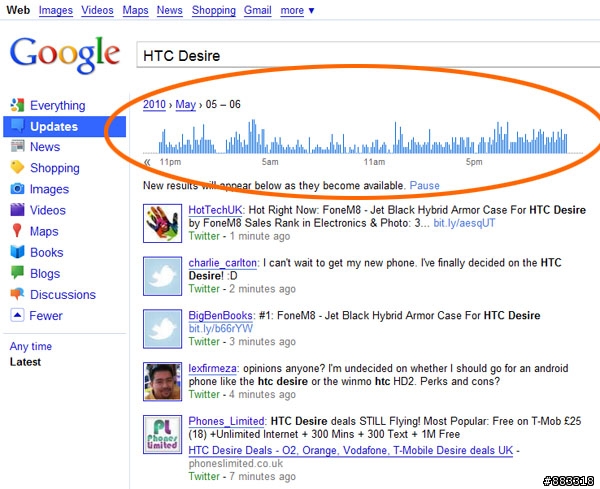
Task: Click the Books blue book icon
Action: (17, 252)
